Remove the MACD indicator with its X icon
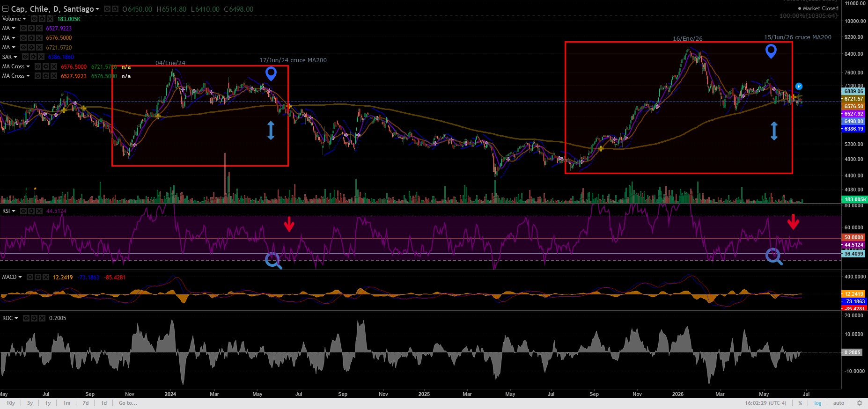The image size is (868, 409). point(46,277)
